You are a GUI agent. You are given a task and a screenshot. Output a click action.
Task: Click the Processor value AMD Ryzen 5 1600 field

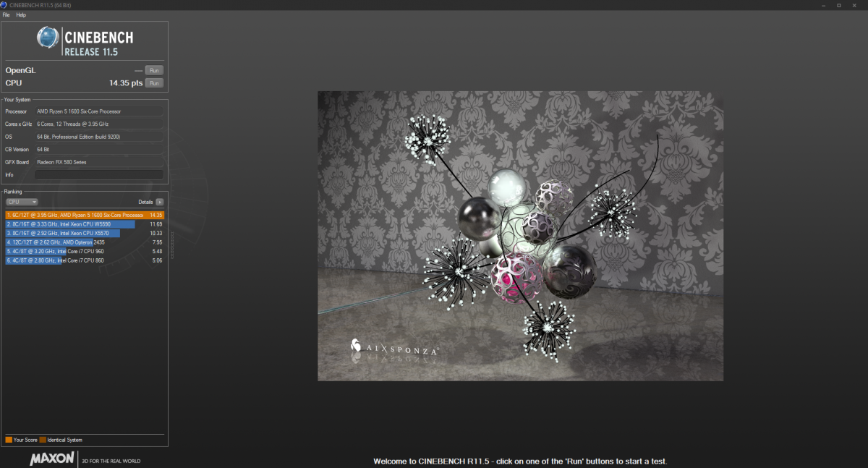[99, 111]
